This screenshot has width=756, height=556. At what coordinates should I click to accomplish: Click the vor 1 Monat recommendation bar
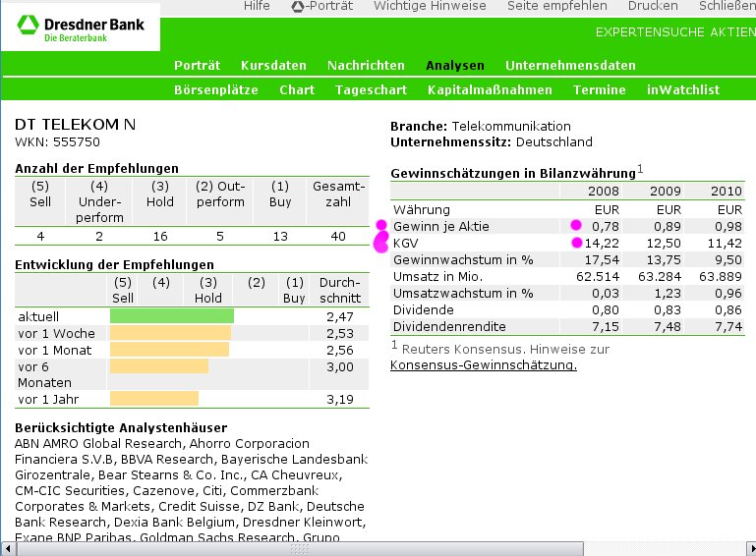point(170,350)
